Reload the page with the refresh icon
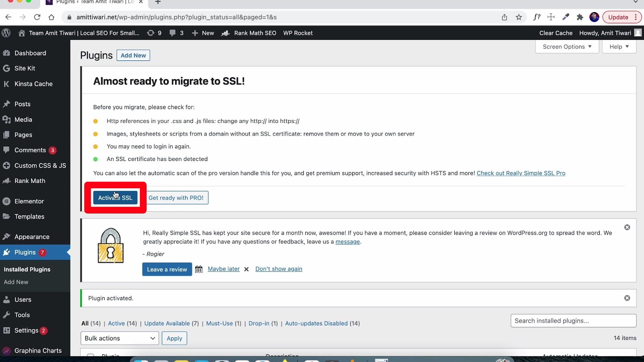The image size is (644, 362). click(x=37, y=17)
